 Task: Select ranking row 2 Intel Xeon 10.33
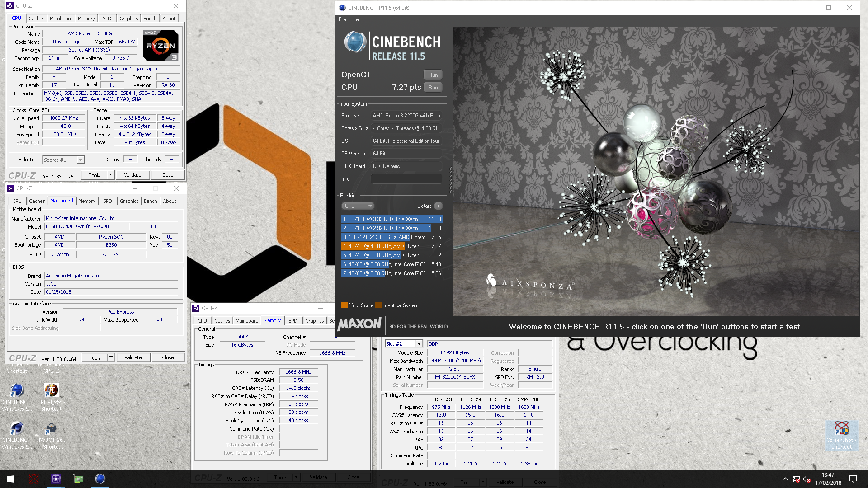click(392, 228)
